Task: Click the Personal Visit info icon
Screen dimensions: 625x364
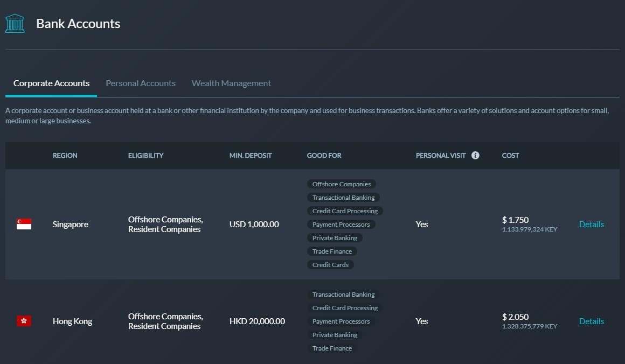Action: [475, 155]
